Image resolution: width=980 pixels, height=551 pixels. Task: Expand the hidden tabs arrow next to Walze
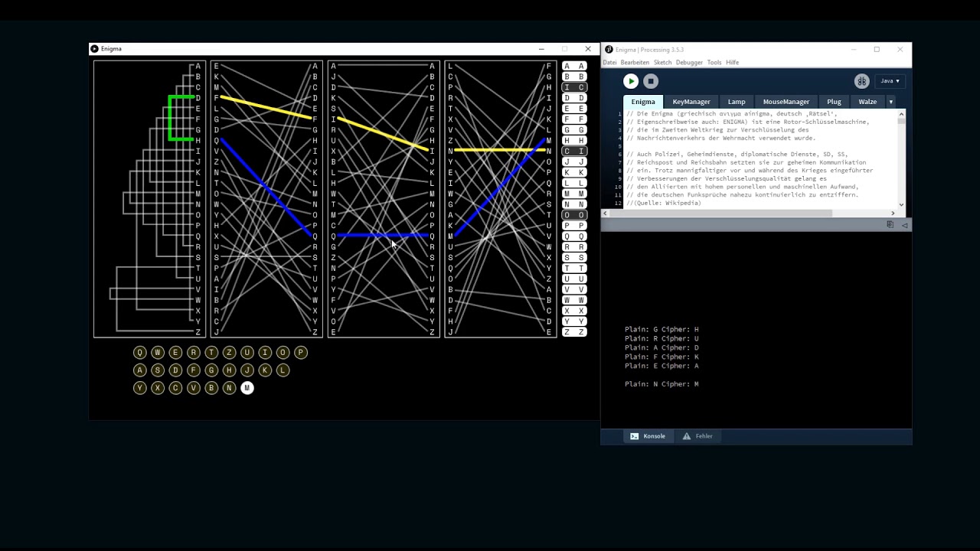(890, 102)
